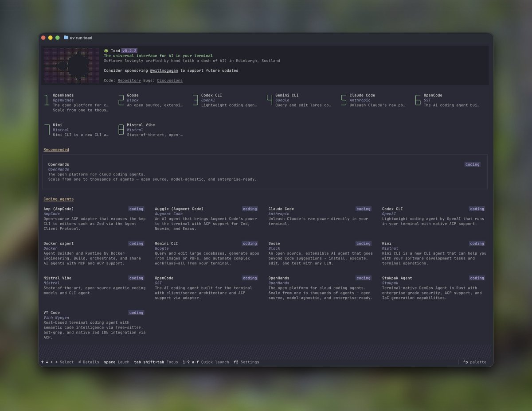Viewport: 532px width, 411px height.
Task: Click the space Lauch footer hint
Action: (x=117, y=362)
